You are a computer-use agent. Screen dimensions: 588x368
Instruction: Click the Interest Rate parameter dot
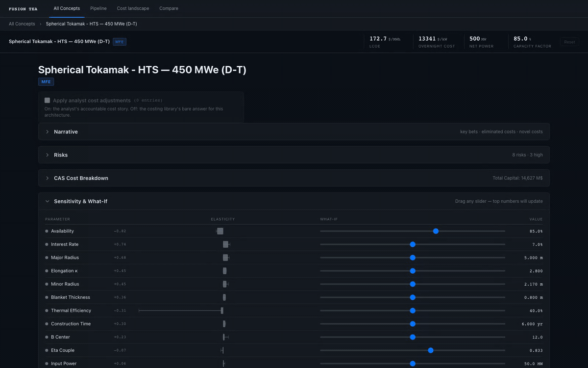(x=47, y=244)
